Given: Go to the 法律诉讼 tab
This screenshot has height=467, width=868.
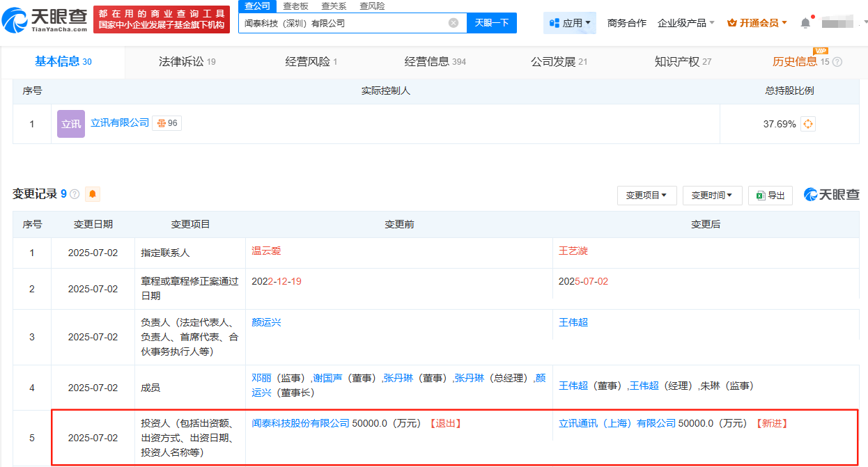Looking at the screenshot, I should (187, 62).
